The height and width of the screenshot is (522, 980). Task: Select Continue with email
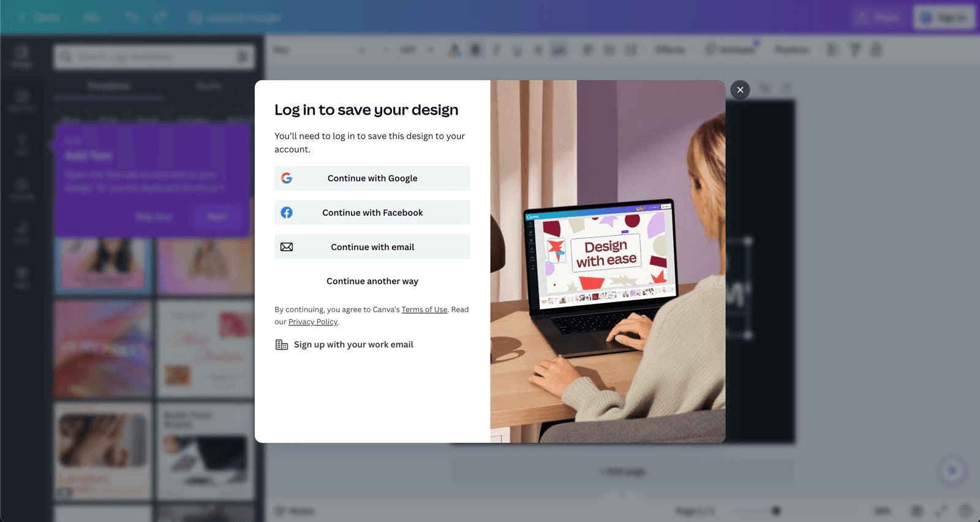pyautogui.click(x=372, y=247)
